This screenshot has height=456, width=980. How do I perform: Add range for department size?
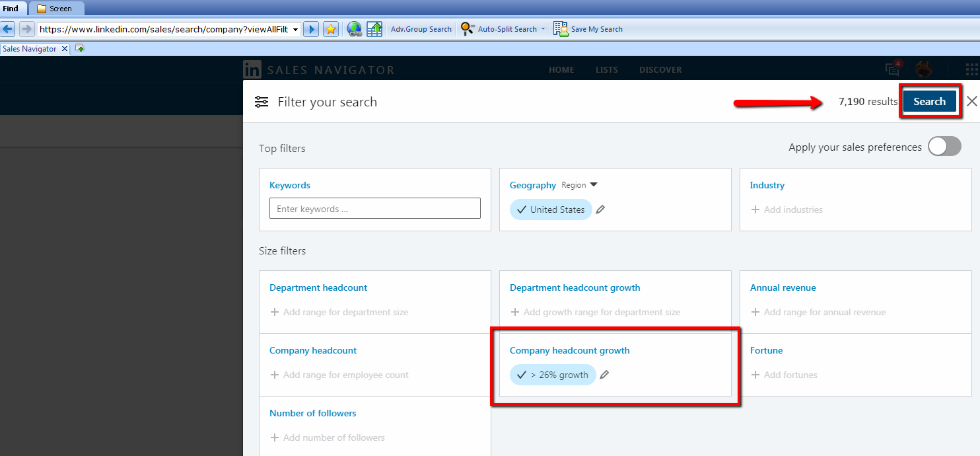coord(339,312)
